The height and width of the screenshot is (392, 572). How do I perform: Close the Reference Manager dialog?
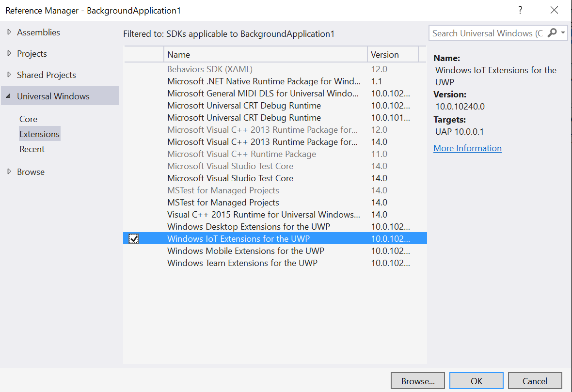coord(554,10)
